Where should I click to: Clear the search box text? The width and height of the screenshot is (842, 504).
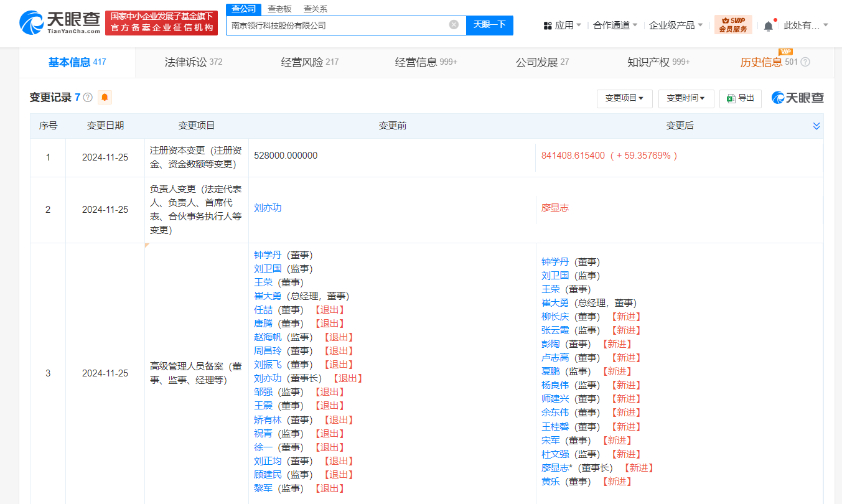(454, 25)
